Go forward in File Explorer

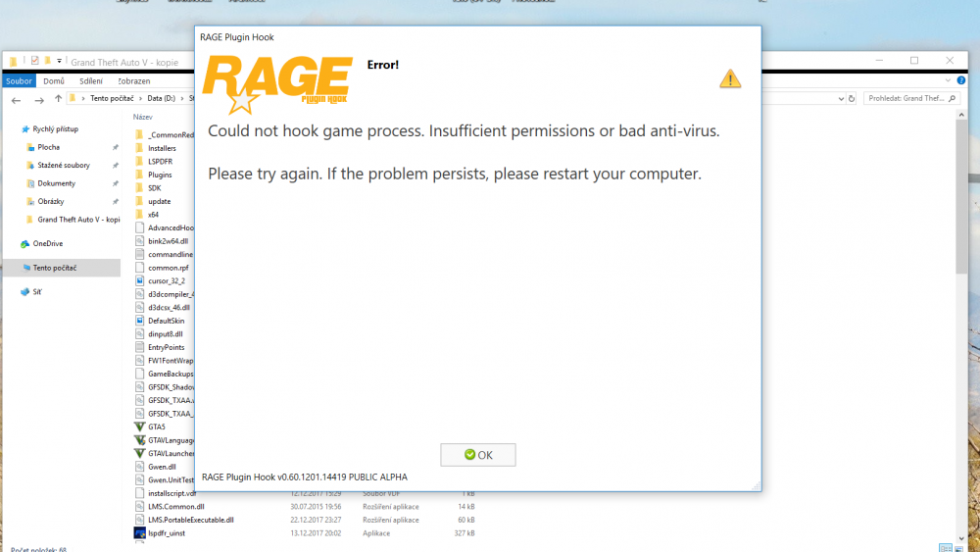39,99
